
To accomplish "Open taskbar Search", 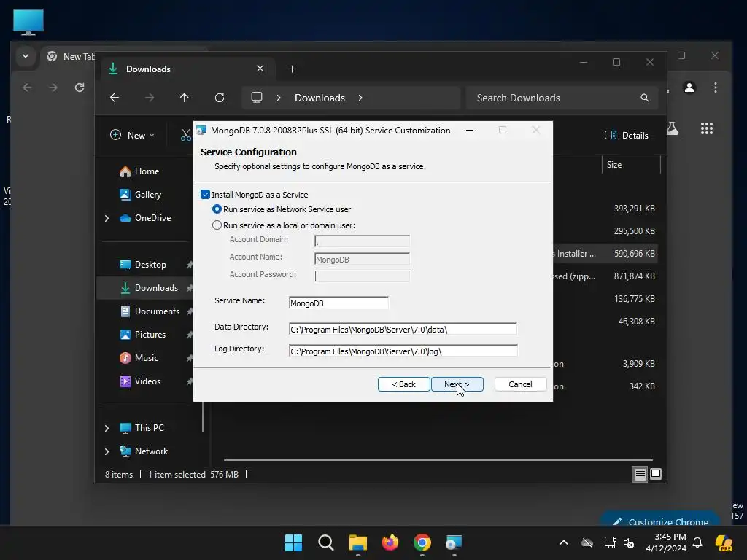I will pyautogui.click(x=326, y=542).
